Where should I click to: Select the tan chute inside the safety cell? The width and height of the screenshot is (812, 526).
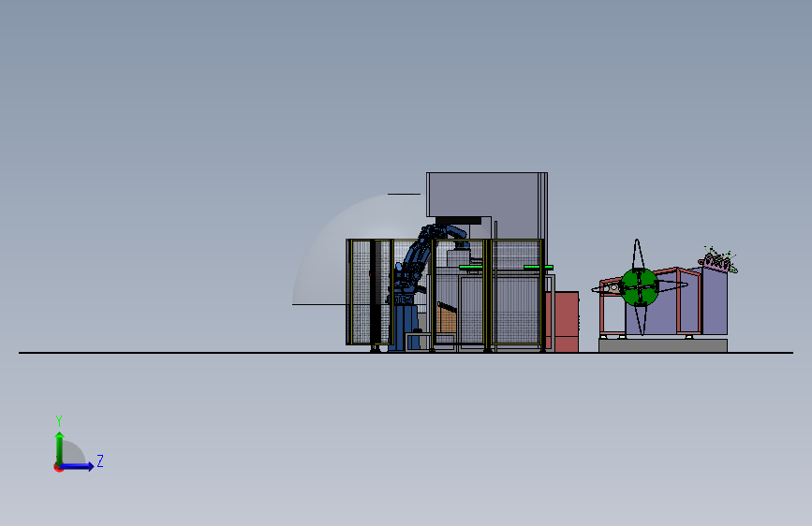point(446,319)
